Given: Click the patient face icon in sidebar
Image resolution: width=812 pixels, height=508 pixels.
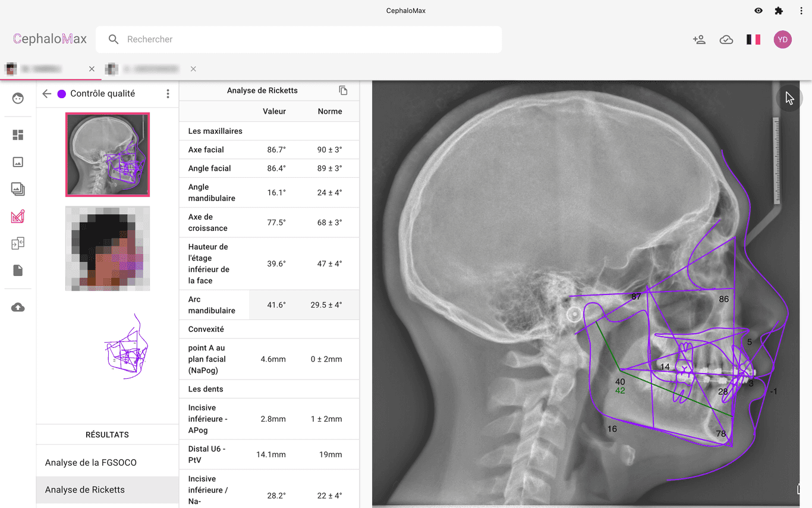Looking at the screenshot, I should click(x=18, y=98).
